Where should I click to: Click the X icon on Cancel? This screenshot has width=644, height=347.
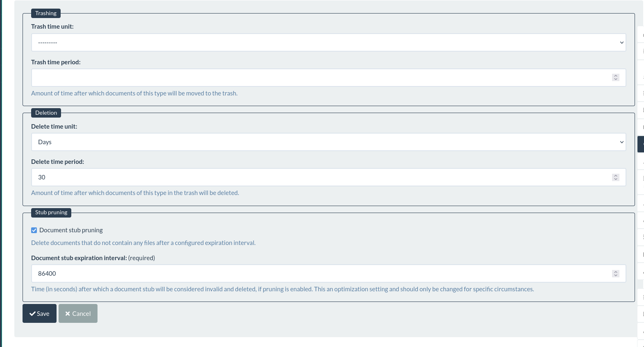pyautogui.click(x=68, y=314)
